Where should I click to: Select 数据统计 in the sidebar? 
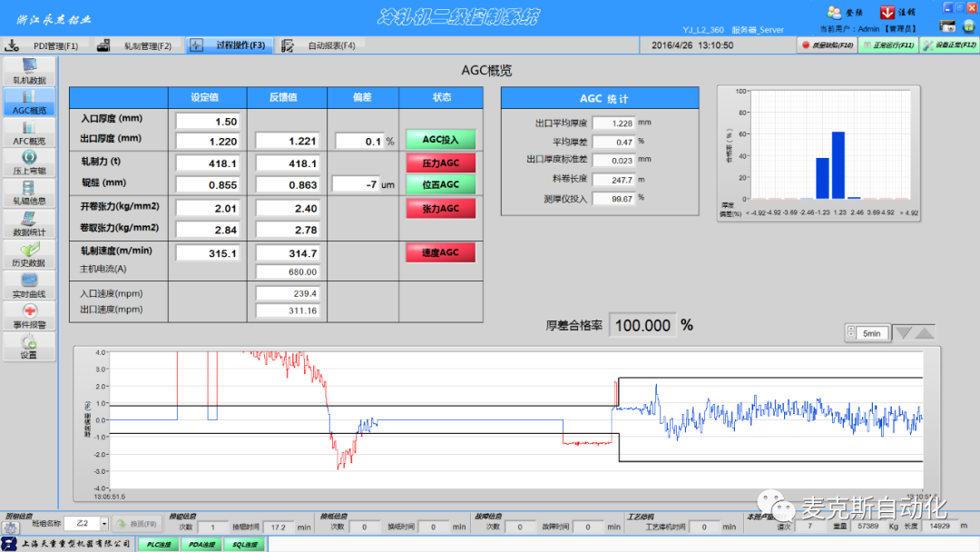tap(29, 223)
